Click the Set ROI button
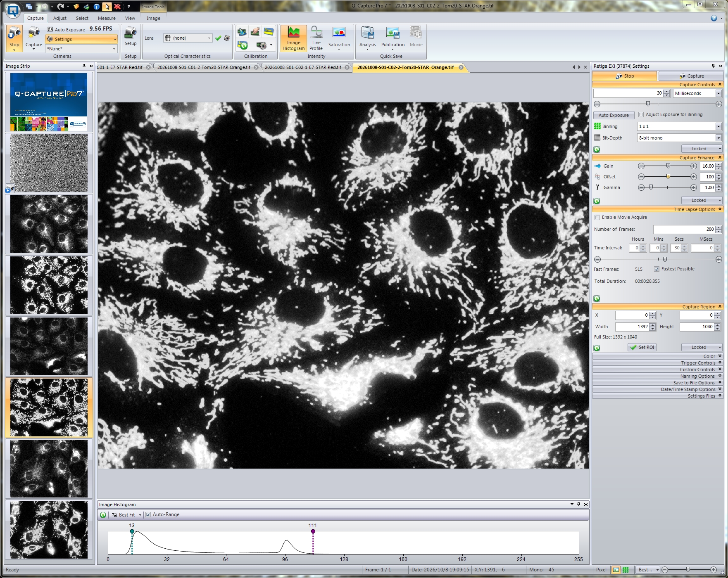Image resolution: width=728 pixels, height=578 pixels. tap(642, 348)
